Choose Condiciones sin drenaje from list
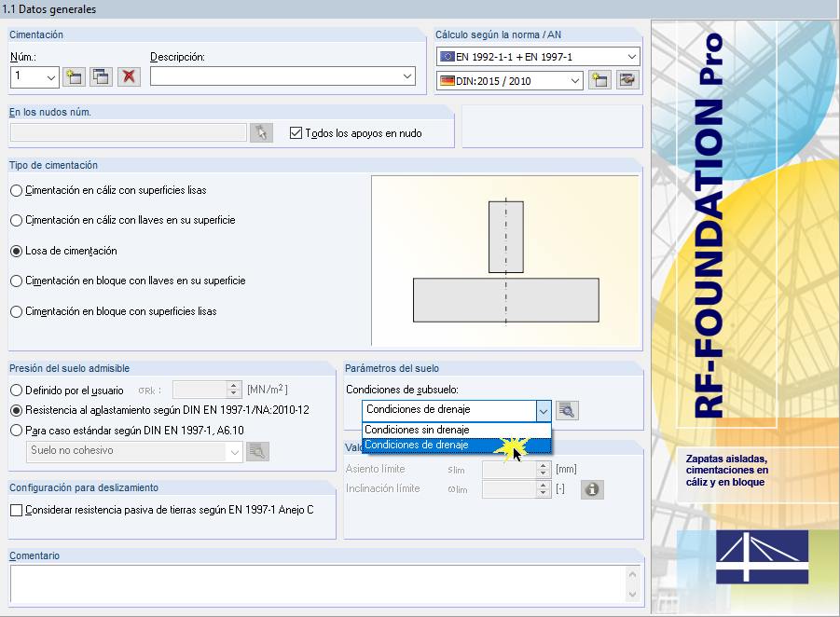This screenshot has height=617, width=840. click(x=457, y=430)
